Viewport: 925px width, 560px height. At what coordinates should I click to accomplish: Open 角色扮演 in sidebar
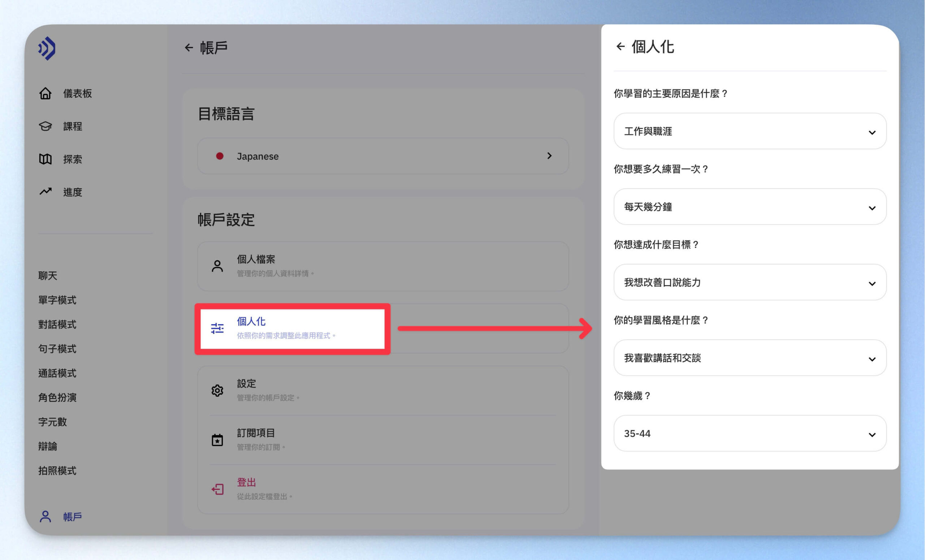57,397
